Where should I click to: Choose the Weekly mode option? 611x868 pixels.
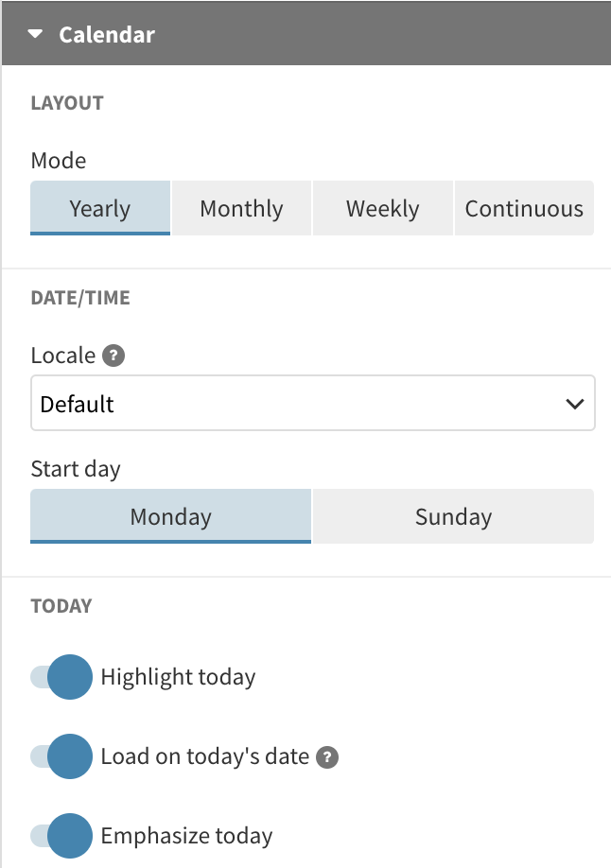(382, 209)
